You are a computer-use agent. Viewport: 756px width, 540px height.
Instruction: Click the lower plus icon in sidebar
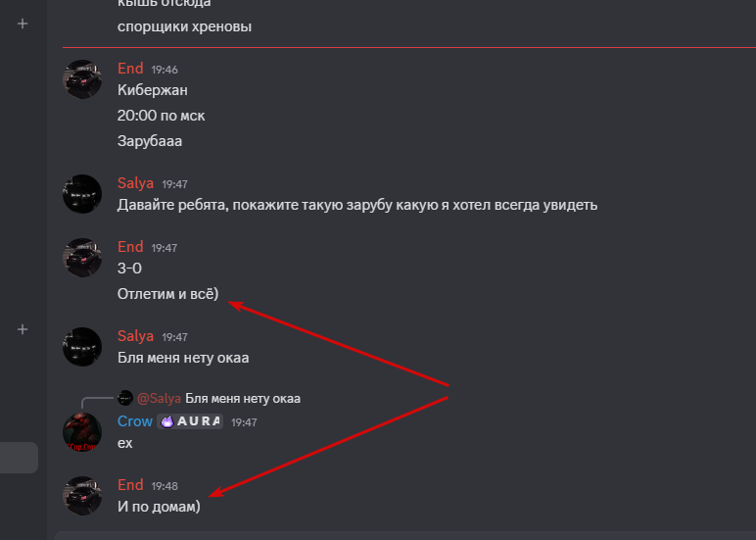click(23, 329)
